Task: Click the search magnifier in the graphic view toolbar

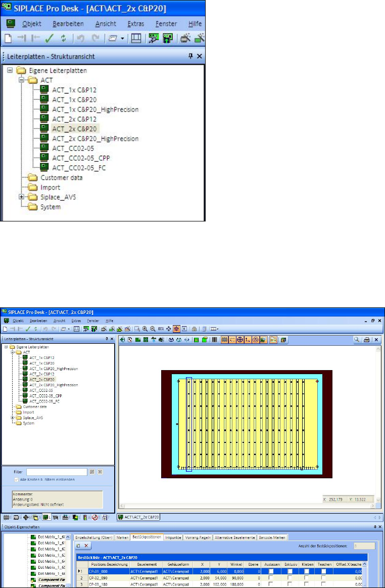Action: click(x=357, y=340)
